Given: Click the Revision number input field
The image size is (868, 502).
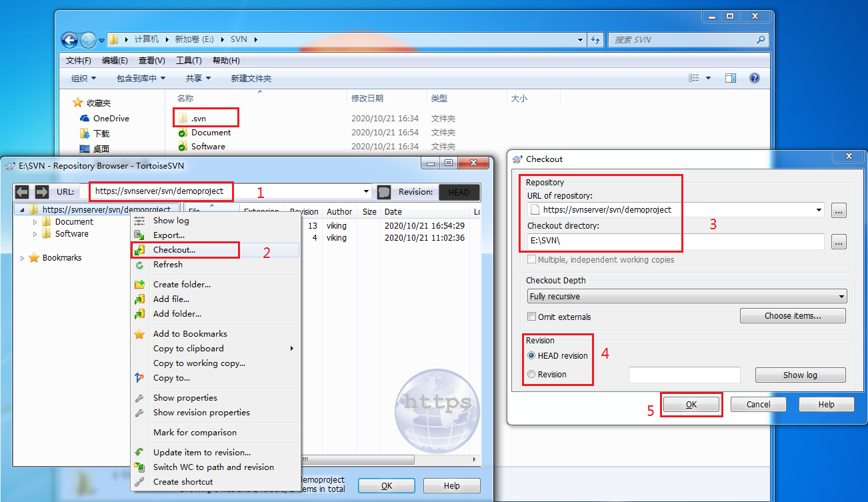Looking at the screenshot, I should point(685,375).
